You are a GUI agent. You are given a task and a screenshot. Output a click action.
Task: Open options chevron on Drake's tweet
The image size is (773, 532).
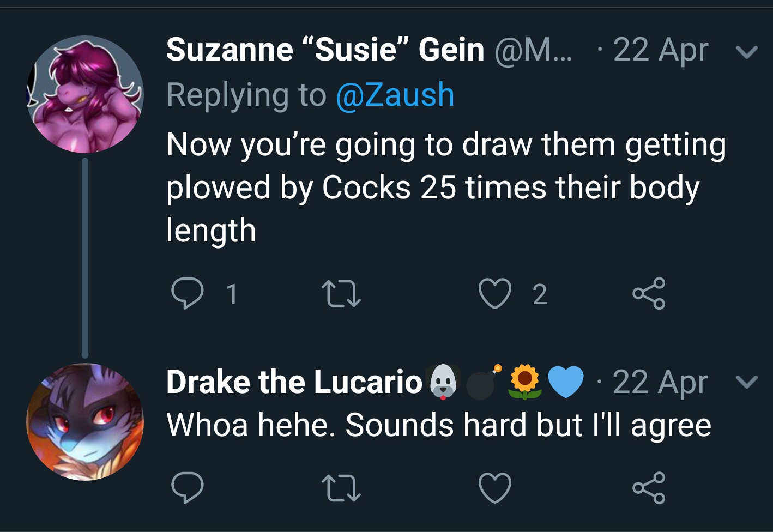[x=746, y=382]
